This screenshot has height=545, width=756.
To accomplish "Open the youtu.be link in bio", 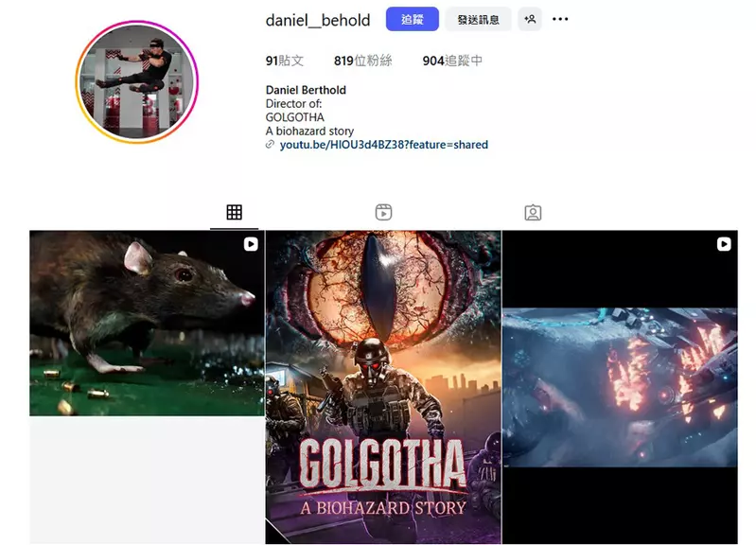I will 383,145.
